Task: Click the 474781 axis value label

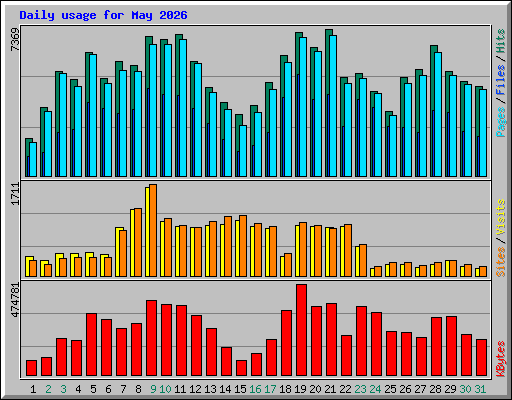Action: [x=15, y=299]
